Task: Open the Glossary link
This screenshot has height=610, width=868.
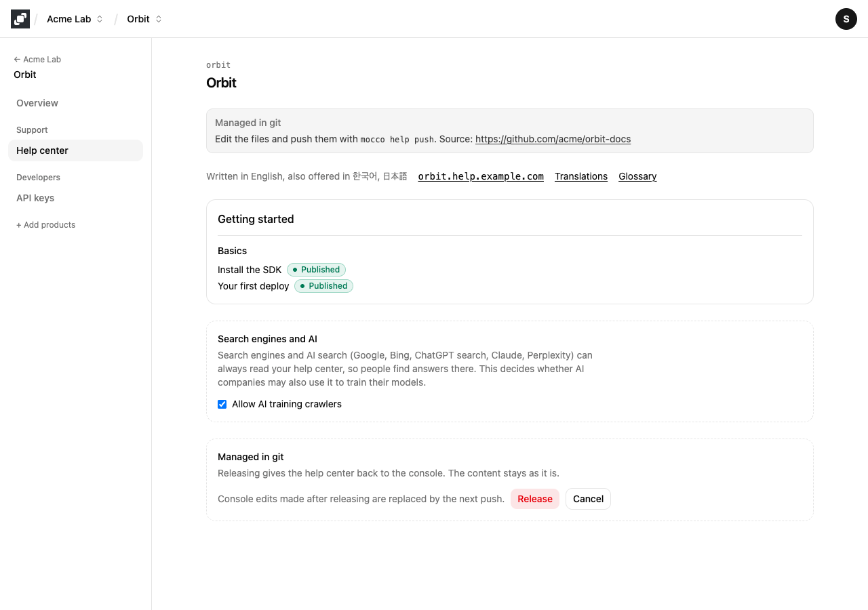Action: click(637, 176)
